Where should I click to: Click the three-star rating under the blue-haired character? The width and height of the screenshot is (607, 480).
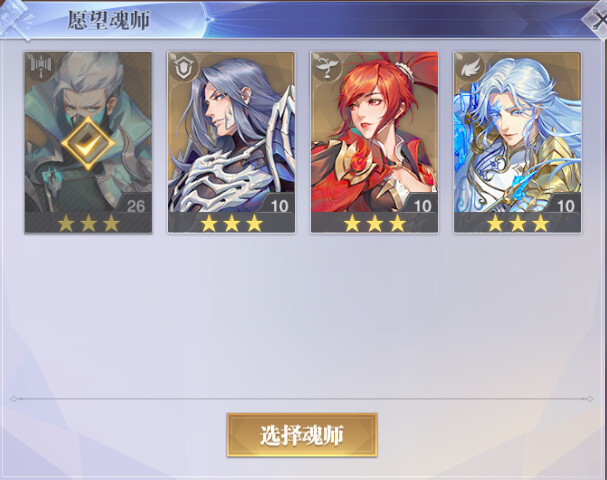pos(518,223)
